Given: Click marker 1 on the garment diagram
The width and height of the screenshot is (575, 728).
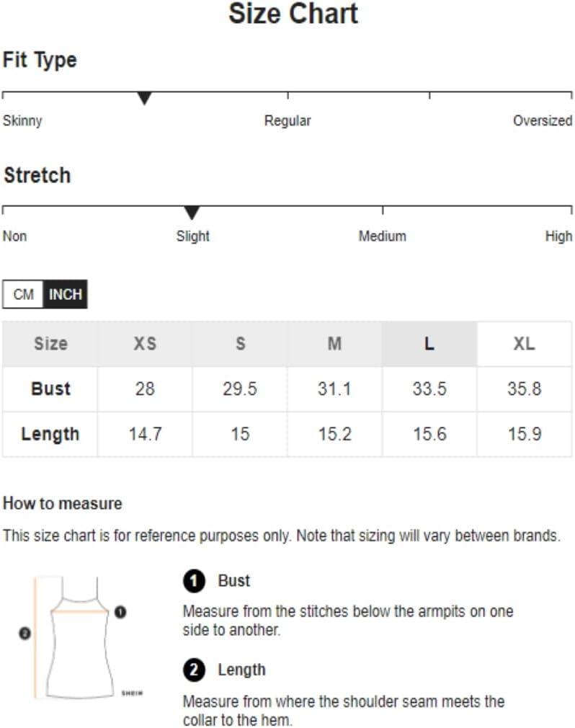Looking at the screenshot, I should coord(120,613).
